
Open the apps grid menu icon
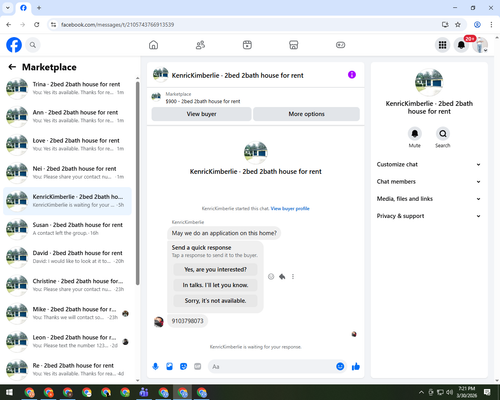pyautogui.click(x=442, y=45)
